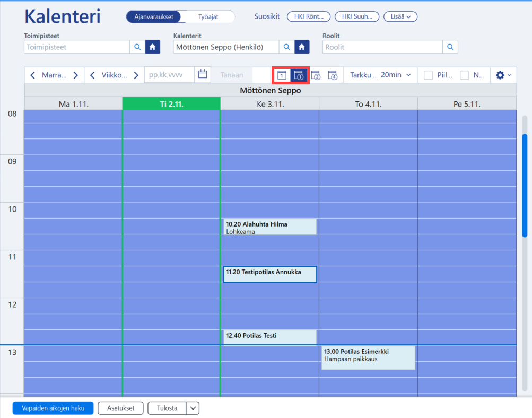Switch to the Työajat toggle option

point(208,16)
